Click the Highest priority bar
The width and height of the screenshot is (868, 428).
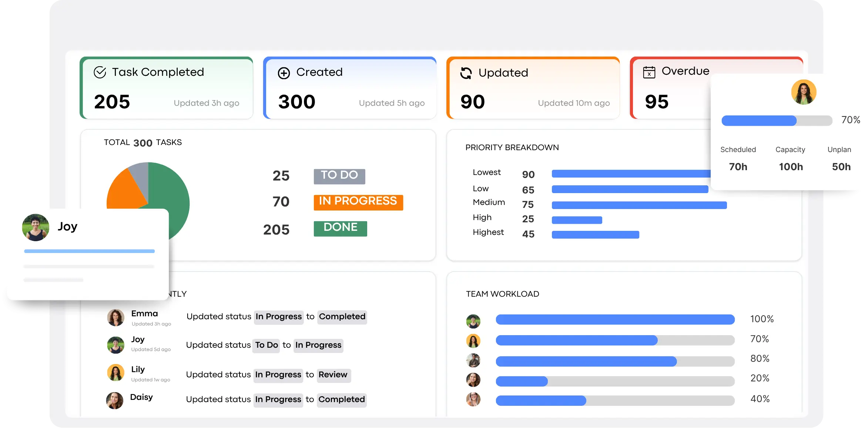point(595,235)
